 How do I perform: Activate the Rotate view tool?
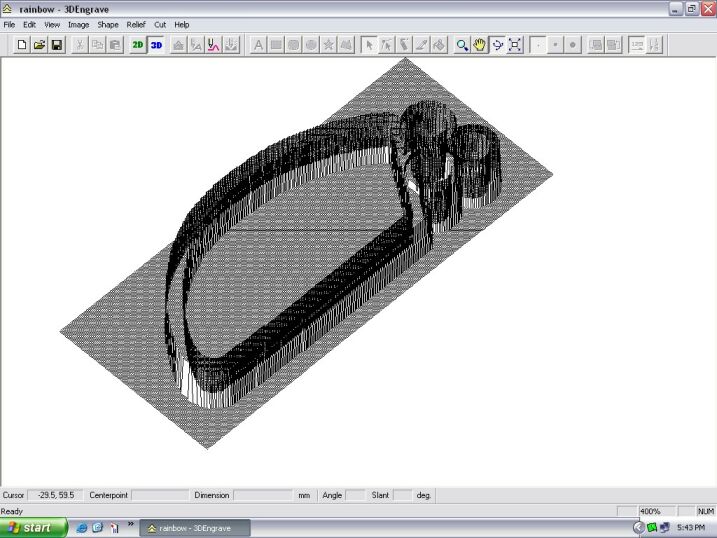coord(497,45)
